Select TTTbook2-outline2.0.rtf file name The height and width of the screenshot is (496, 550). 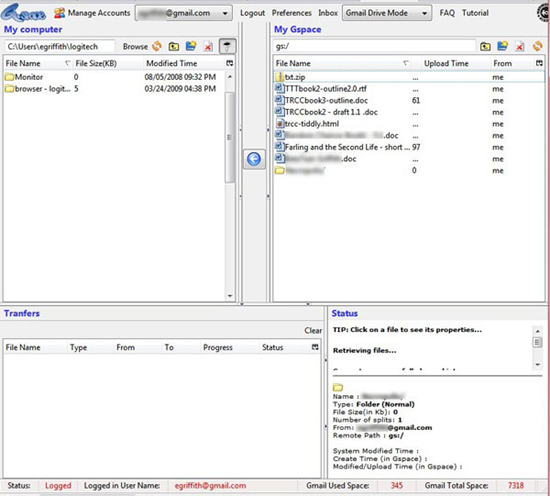326,89
